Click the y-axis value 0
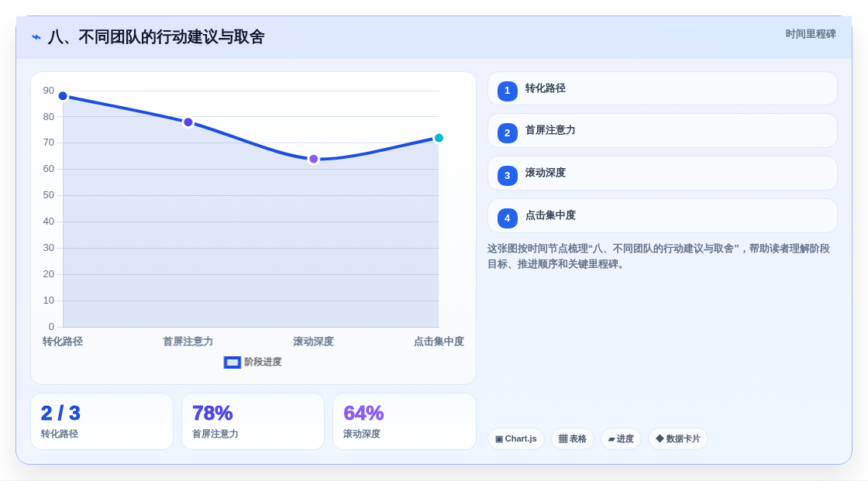The image size is (868, 481). [51, 327]
